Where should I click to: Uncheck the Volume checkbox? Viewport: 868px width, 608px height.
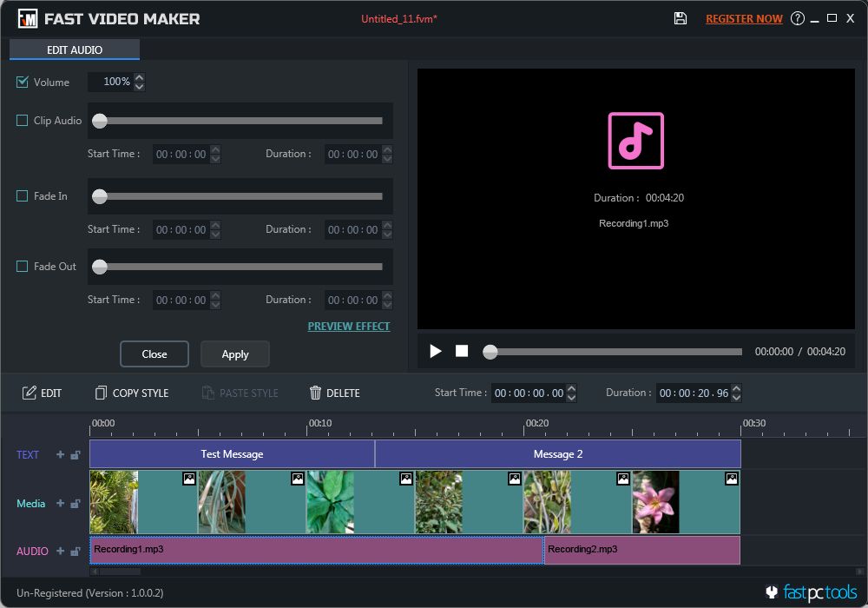[x=21, y=82]
